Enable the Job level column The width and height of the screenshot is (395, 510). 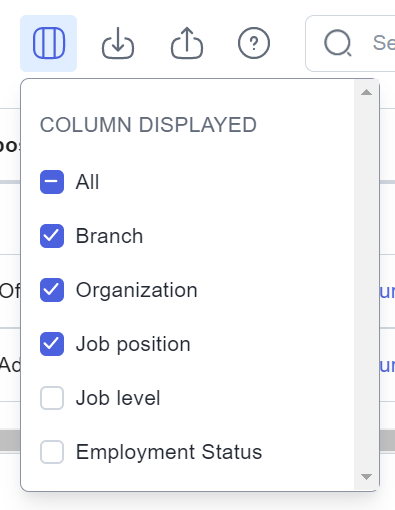52,398
